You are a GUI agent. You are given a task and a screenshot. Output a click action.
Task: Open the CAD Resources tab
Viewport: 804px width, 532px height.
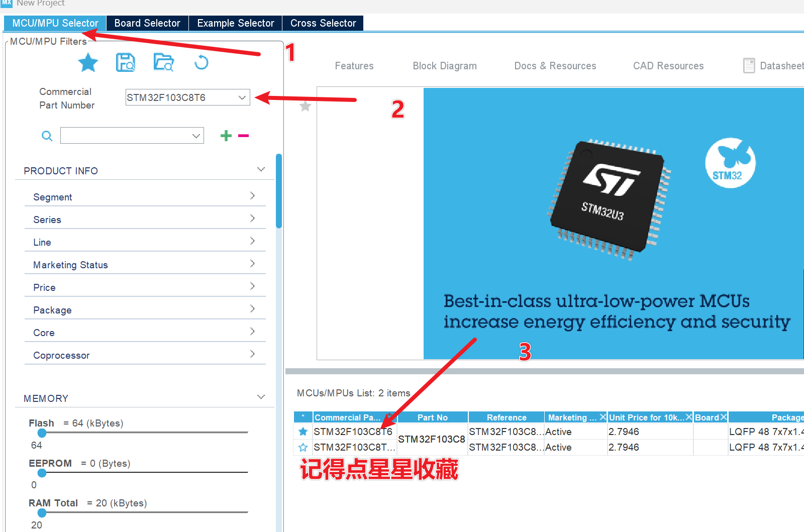click(668, 66)
